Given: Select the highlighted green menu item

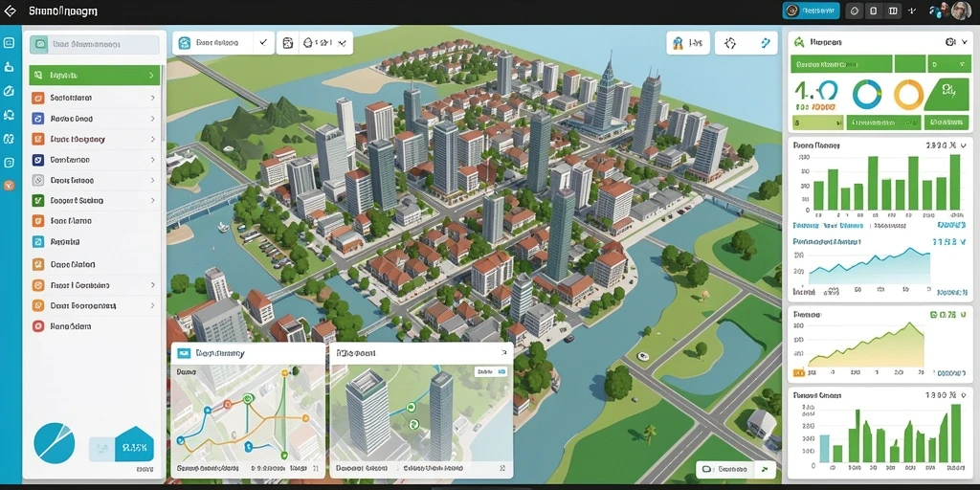Looking at the screenshot, I should pos(95,75).
